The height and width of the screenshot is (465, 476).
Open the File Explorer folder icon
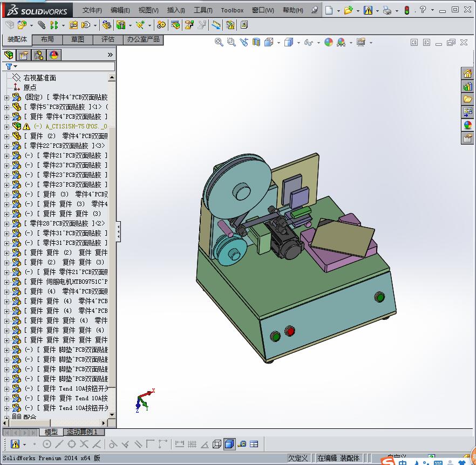click(x=467, y=99)
